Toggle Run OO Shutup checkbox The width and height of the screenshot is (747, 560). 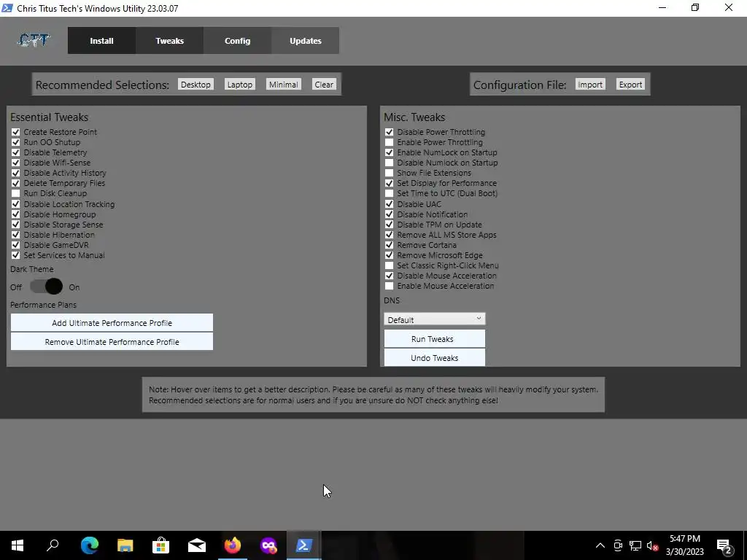[x=16, y=142]
